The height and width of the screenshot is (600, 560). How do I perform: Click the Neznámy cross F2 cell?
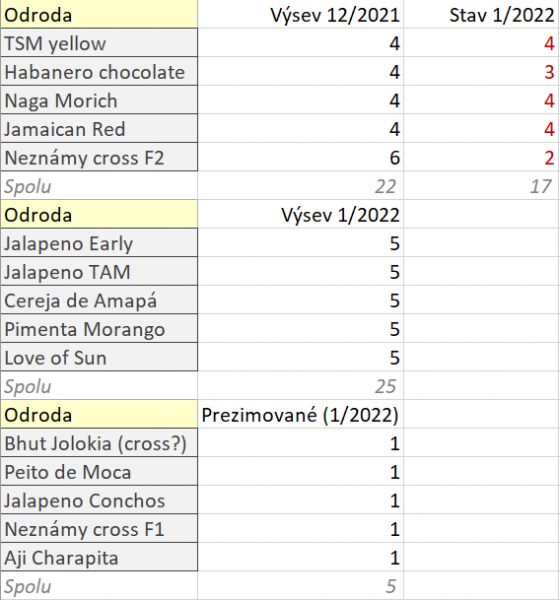(99, 157)
